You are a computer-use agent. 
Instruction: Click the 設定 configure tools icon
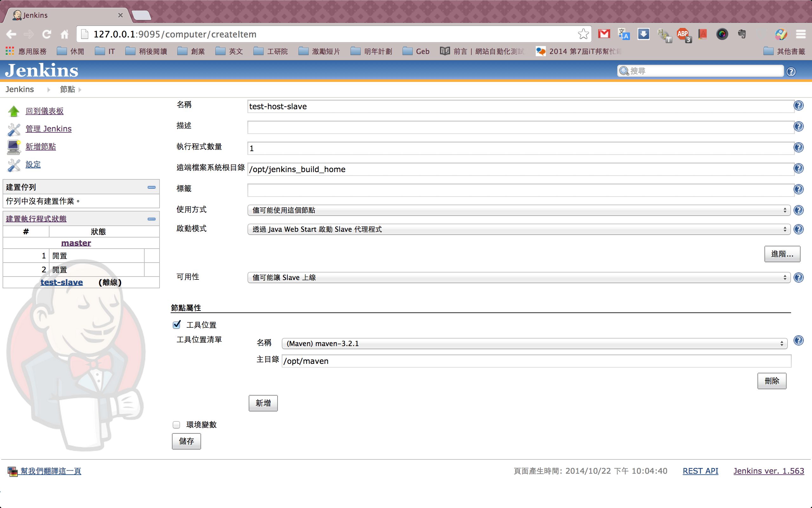(14, 165)
